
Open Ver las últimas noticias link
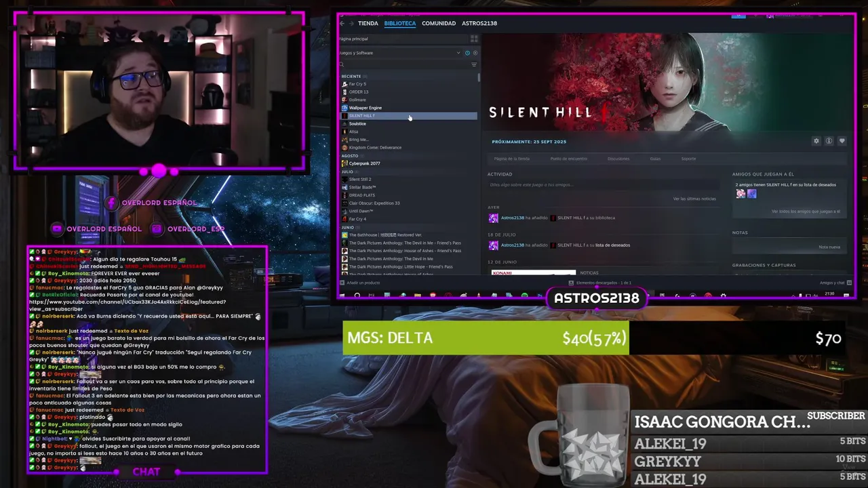tap(694, 199)
